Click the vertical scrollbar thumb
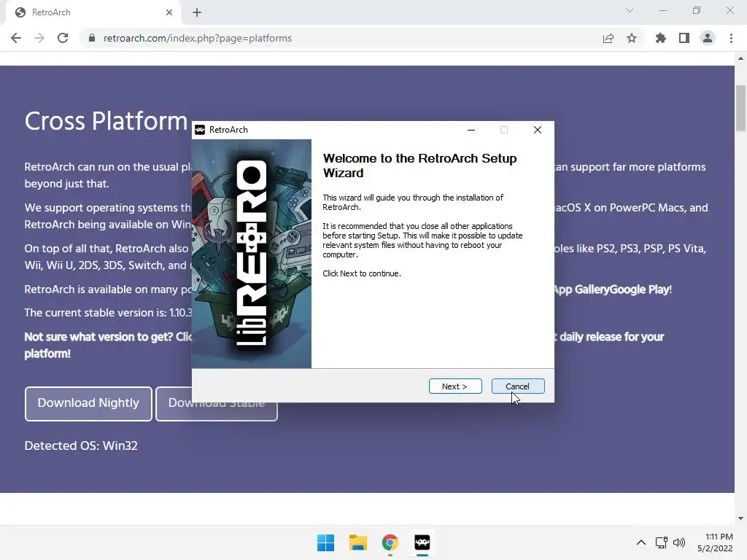This screenshot has height=560, width=747. [740, 108]
